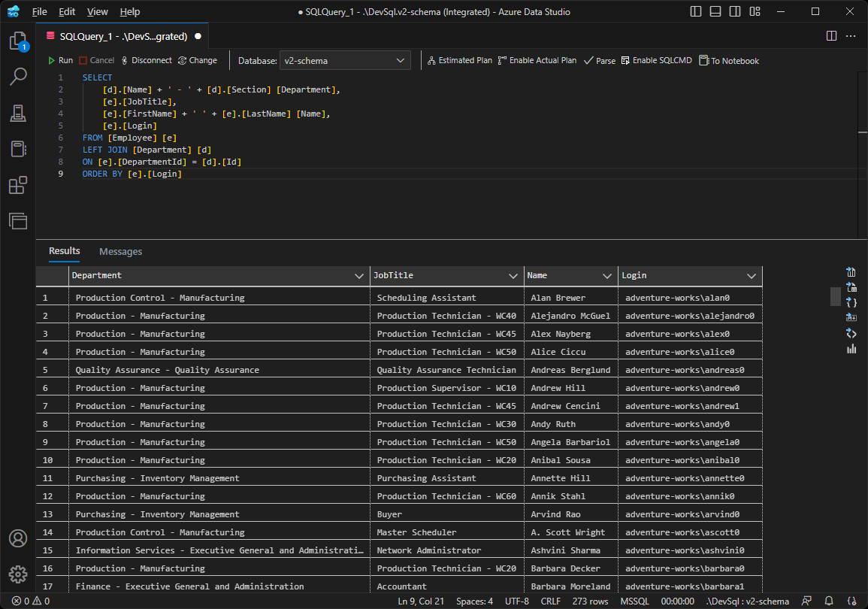Click the results grid vertical scrollbar thumb
The image size is (868, 609).
[x=836, y=296]
